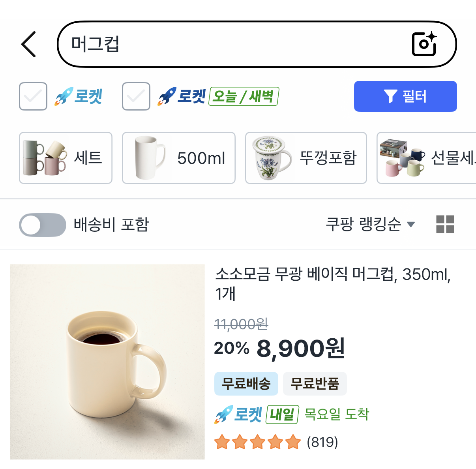Check the Rocket today/dawn delivery checkbox
Screen dimensions: 476x469
pos(136,96)
